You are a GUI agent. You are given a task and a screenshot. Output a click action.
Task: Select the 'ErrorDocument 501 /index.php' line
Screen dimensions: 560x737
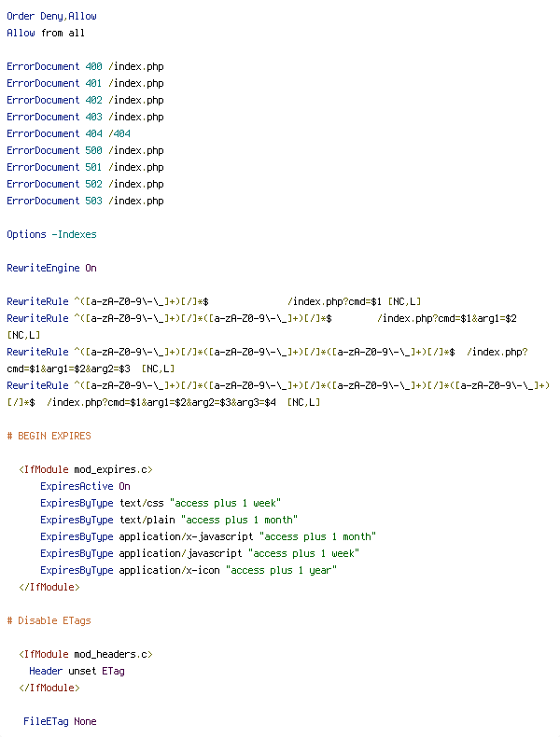85,167
